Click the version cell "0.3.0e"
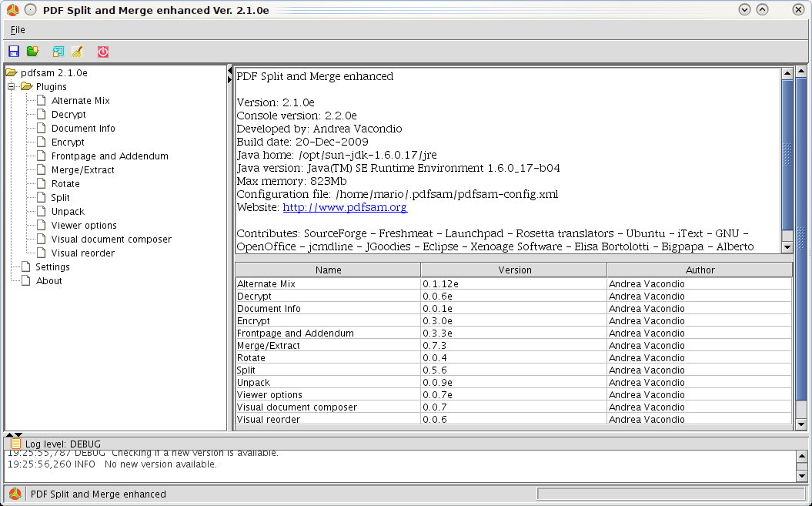The width and height of the screenshot is (812, 506). [513, 321]
